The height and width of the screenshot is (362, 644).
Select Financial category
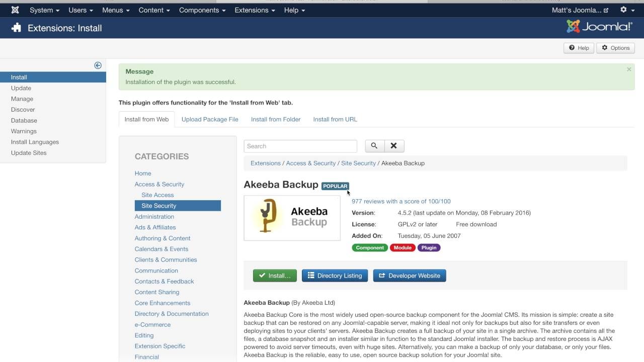(147, 357)
